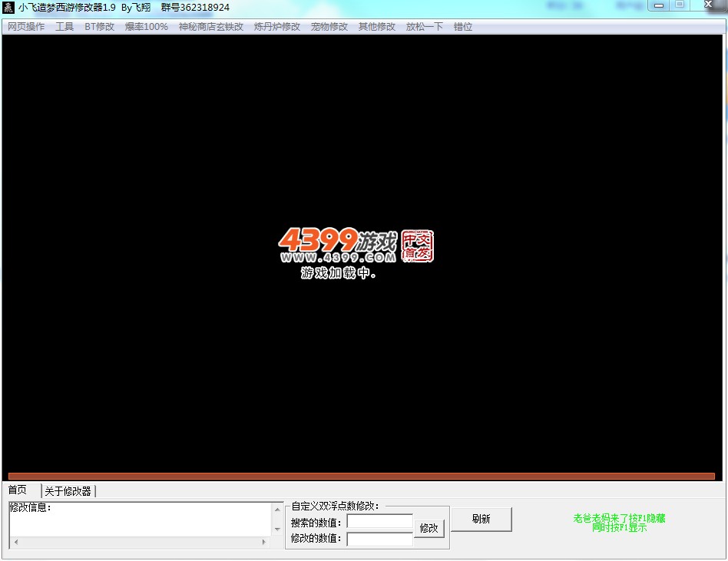
Task: Click the 修改信息 scroll down arrow
Action: [277, 530]
